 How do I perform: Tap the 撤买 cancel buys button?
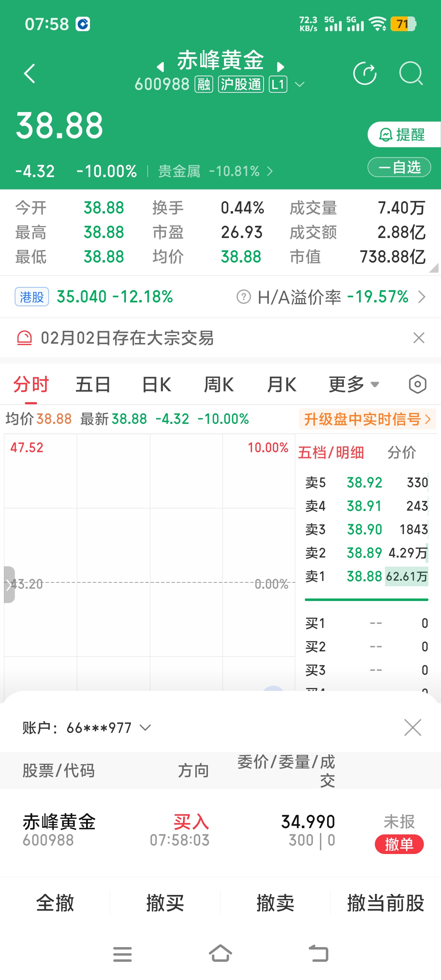[x=165, y=903]
